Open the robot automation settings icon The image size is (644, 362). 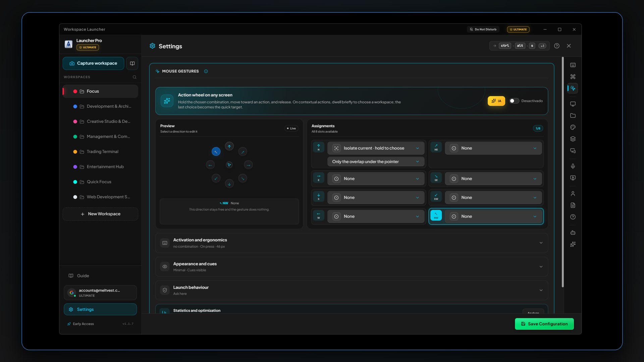(x=573, y=233)
